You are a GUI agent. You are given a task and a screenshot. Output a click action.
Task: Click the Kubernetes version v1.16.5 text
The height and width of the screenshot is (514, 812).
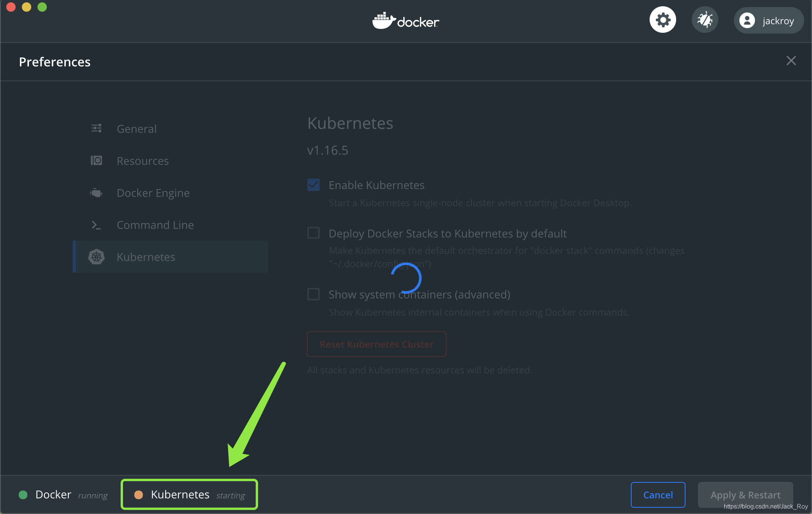click(x=328, y=150)
